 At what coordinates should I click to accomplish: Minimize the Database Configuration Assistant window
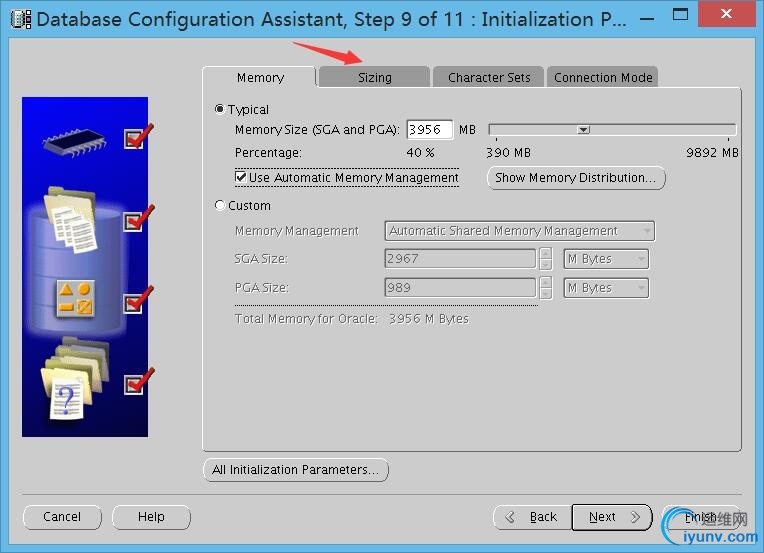[x=647, y=19]
